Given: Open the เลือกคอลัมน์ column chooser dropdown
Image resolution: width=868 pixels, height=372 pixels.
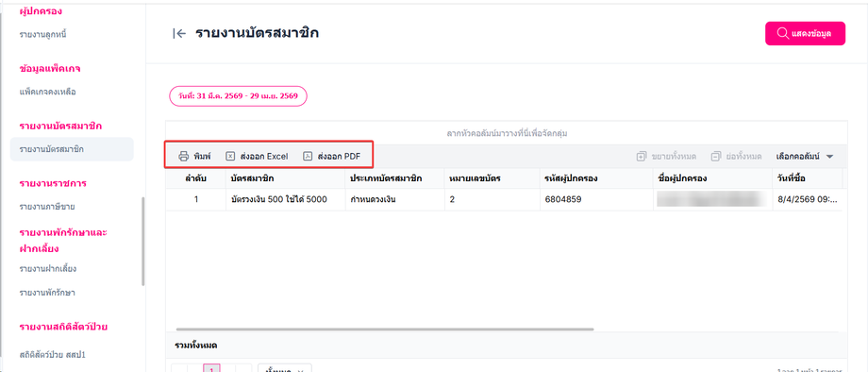Looking at the screenshot, I should 804,156.
